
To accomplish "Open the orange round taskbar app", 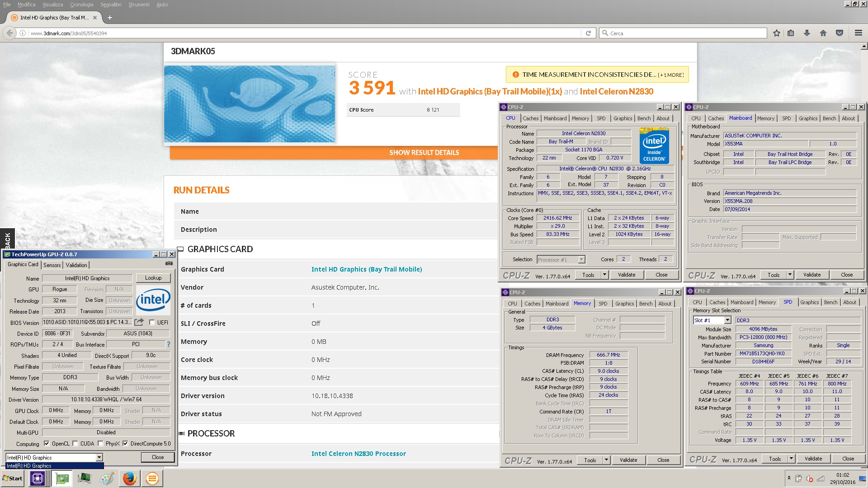I will click(x=152, y=478).
